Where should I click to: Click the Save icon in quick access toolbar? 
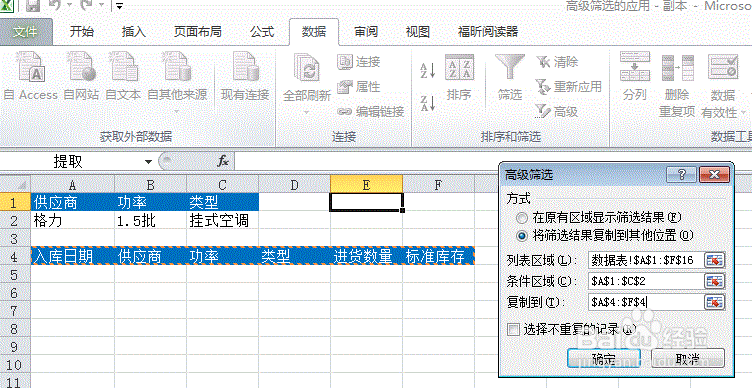click(33, 6)
